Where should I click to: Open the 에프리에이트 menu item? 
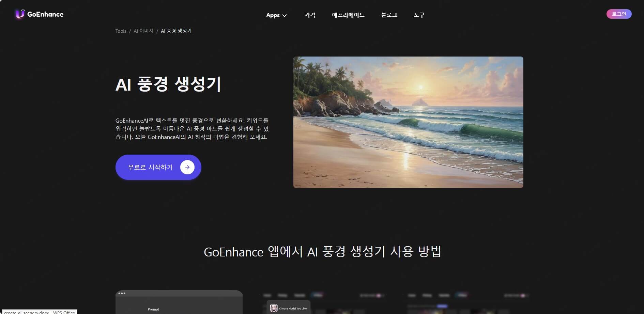[x=348, y=15]
